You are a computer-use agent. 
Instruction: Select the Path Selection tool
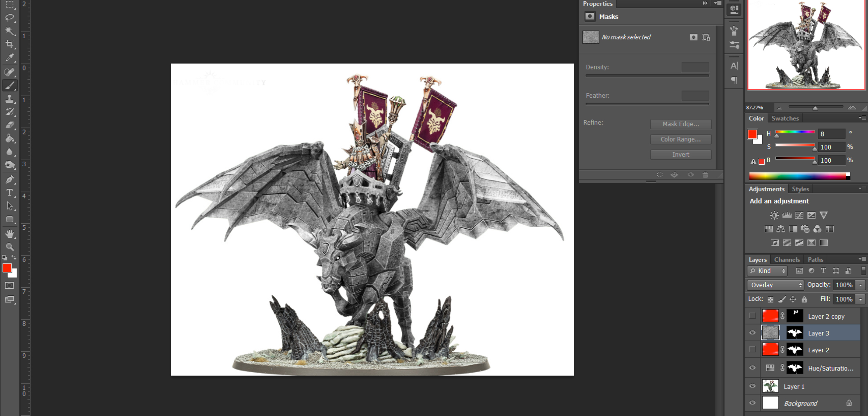click(x=9, y=206)
